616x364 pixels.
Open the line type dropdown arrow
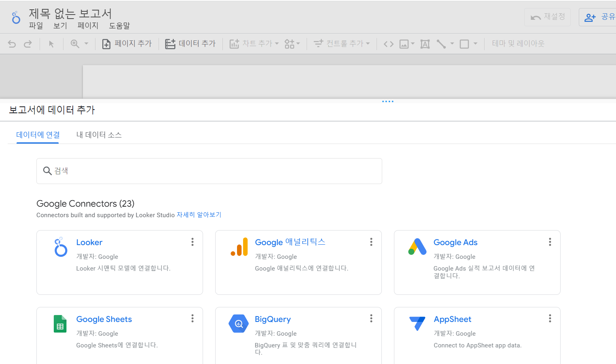click(x=452, y=44)
